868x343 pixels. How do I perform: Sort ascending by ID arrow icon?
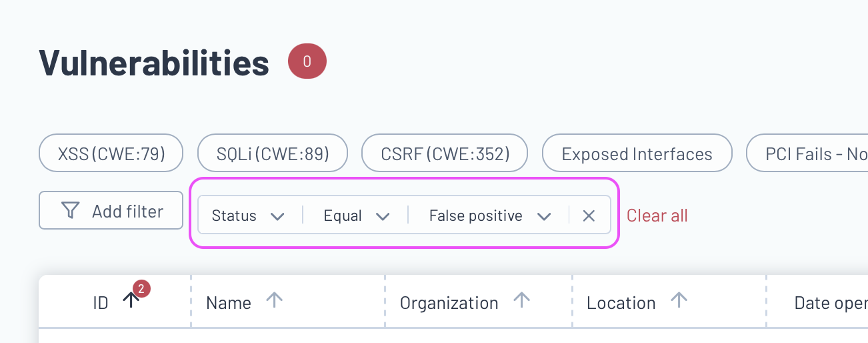[x=131, y=301]
